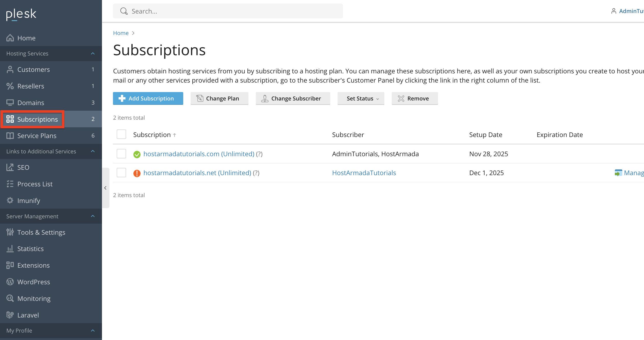The height and width of the screenshot is (340, 644).
Task: Sort by the Subscription column header
Action: (155, 135)
